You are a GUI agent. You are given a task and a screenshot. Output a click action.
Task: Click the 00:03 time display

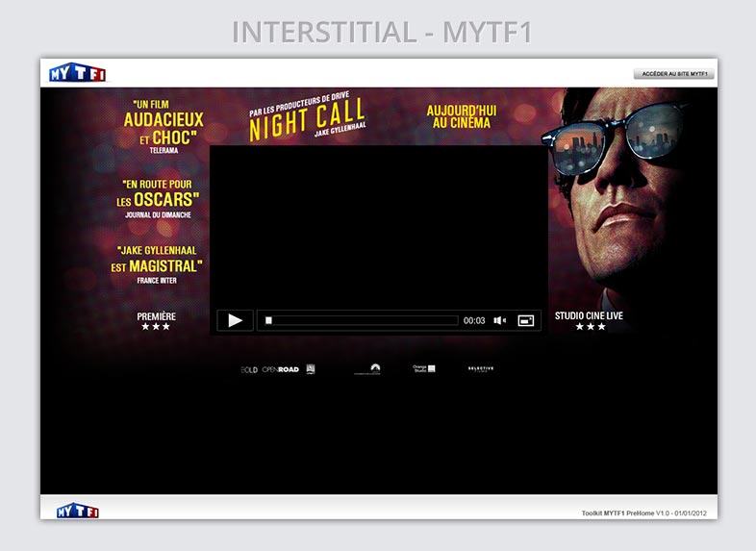point(474,320)
